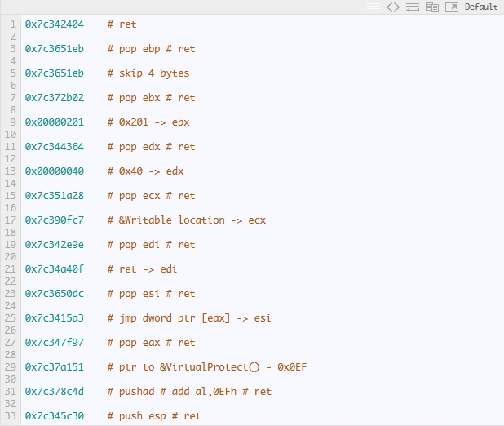Click the "Default" language label
This screenshot has height=426, width=504.
481,7
